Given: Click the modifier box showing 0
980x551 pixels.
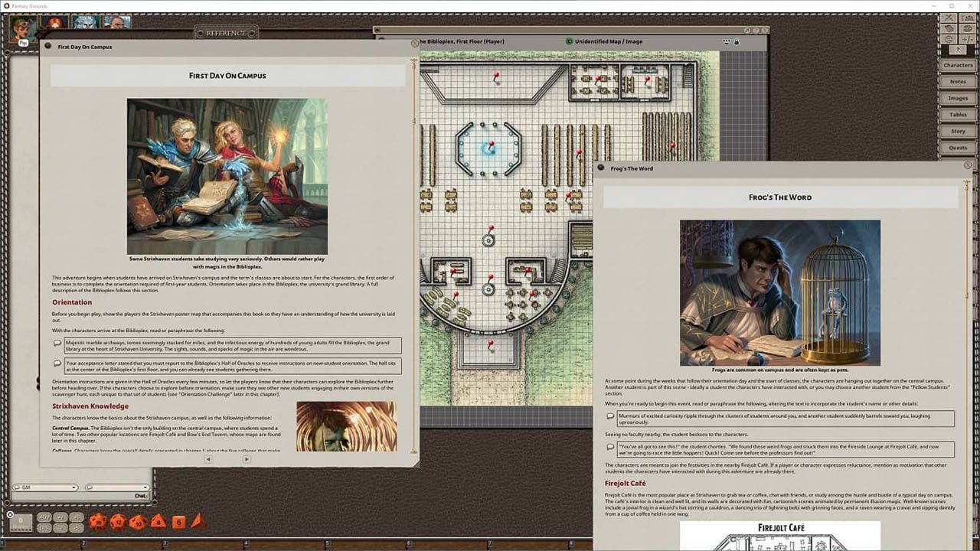Looking at the screenshot, I should coord(21,522).
